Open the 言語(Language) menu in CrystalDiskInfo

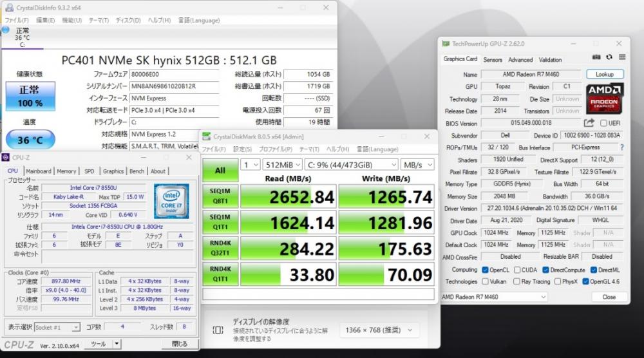tap(199, 20)
